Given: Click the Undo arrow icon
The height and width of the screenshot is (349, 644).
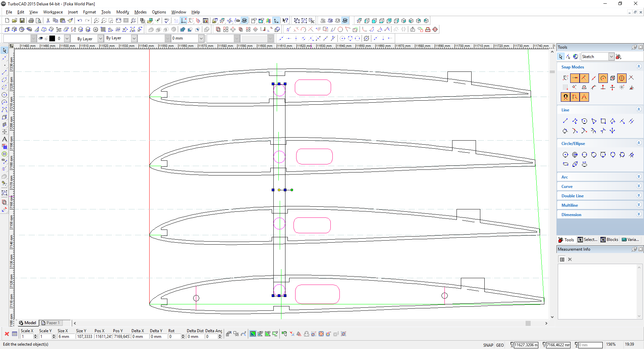Looking at the screenshot, I should click(x=79, y=20).
